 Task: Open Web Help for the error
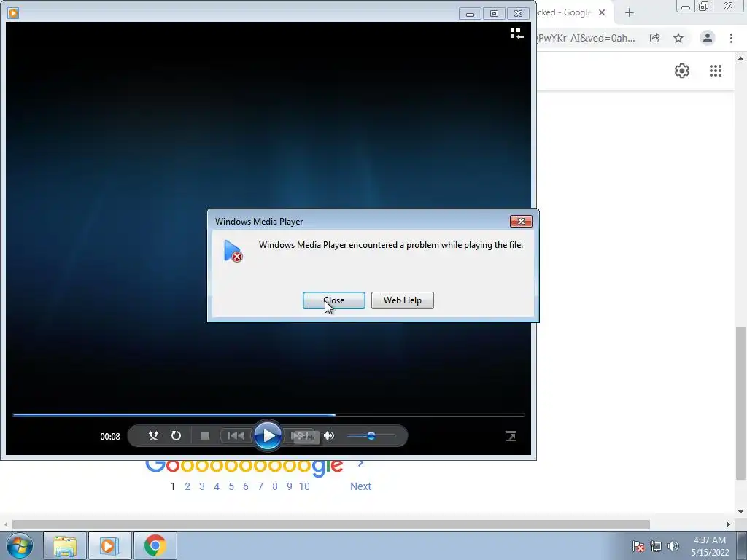tap(403, 300)
